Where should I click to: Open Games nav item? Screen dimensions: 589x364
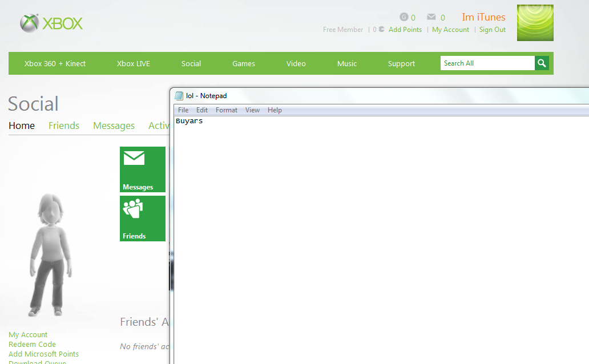243,63
